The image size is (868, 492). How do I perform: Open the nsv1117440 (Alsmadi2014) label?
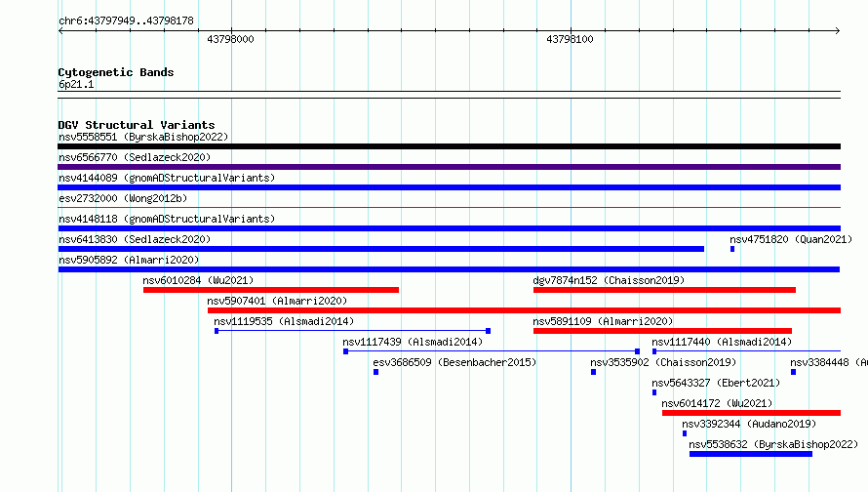coord(722,342)
